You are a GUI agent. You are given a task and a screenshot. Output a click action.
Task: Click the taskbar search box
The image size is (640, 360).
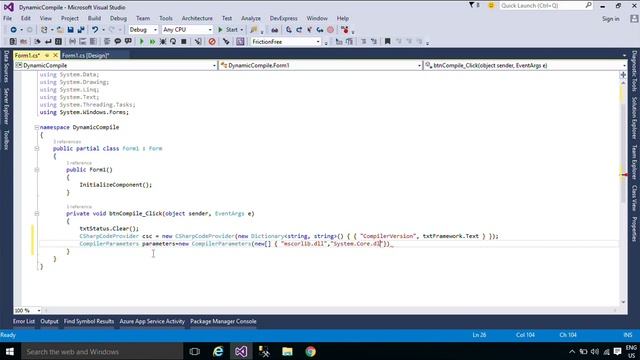(102, 351)
